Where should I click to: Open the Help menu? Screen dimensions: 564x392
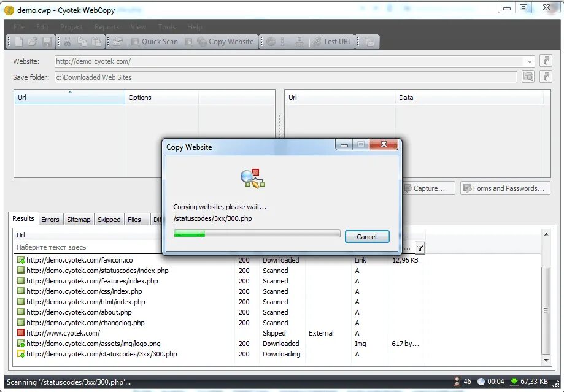point(195,27)
